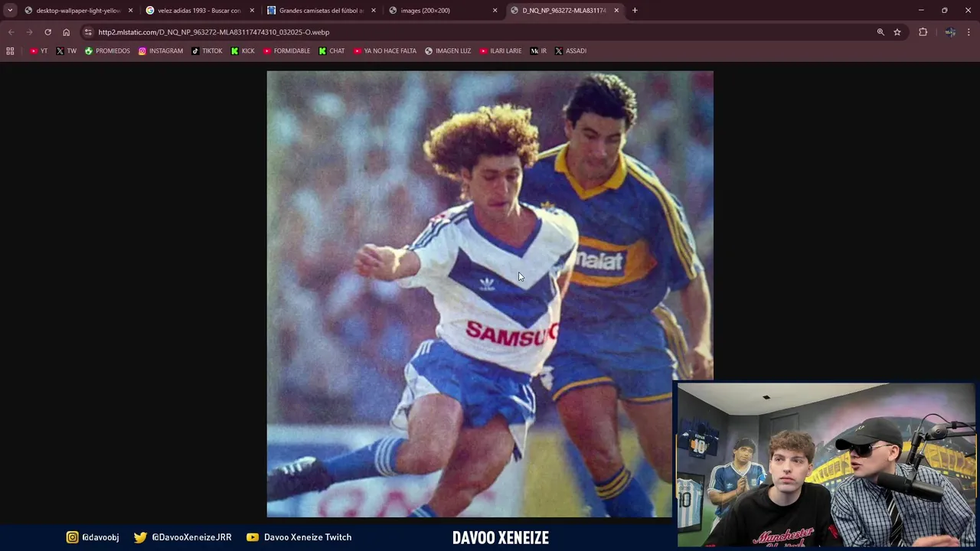Close the images (200×200) tab
Image resolution: width=980 pixels, height=551 pixels.
[x=495, y=11]
